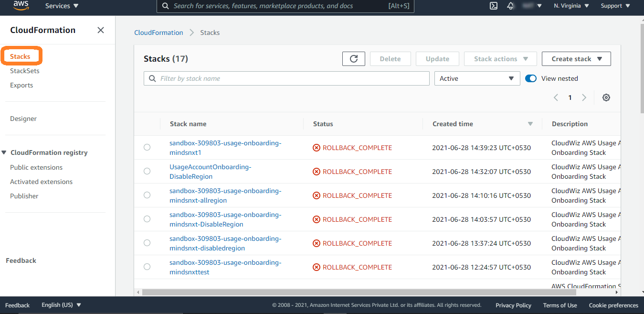Open the CloudShell terminal icon
This screenshot has height=314, width=644.
point(494,6)
